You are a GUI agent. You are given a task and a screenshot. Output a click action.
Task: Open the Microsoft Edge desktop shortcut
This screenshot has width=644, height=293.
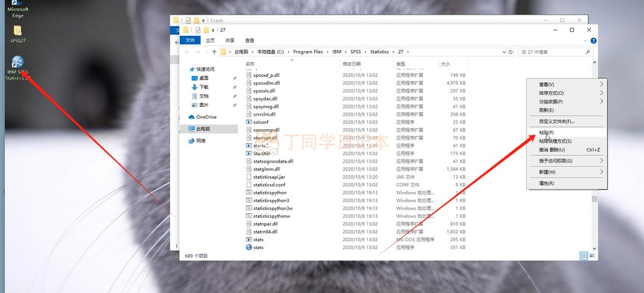point(18,9)
